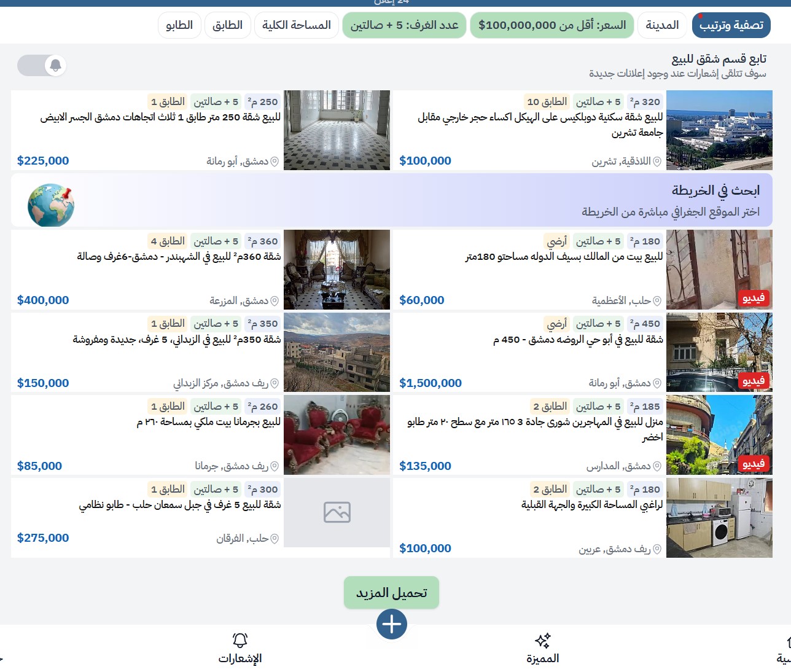Open listing title للبيع شقة 250 متر طابق 1

[160, 117]
